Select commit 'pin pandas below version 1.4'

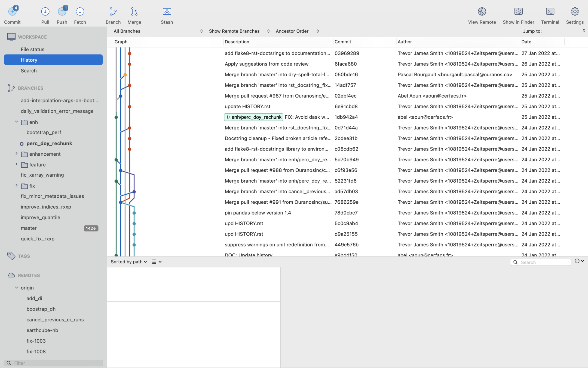(x=258, y=213)
